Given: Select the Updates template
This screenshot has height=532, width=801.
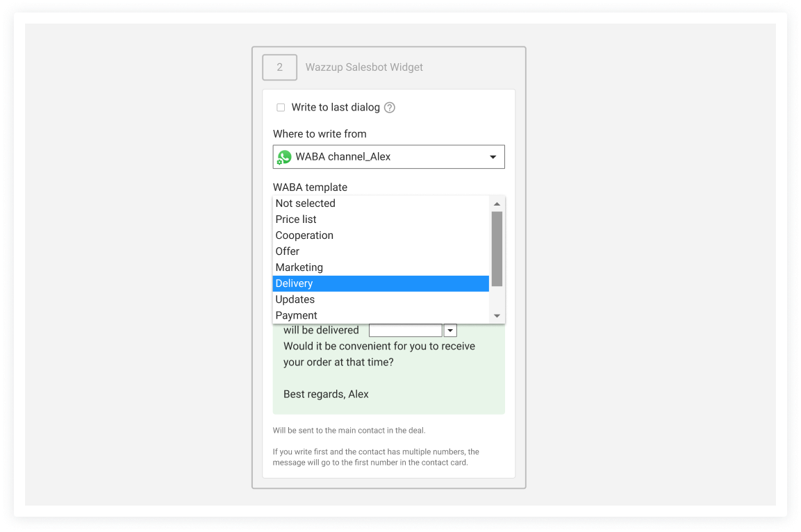Looking at the screenshot, I should pyautogui.click(x=381, y=299).
